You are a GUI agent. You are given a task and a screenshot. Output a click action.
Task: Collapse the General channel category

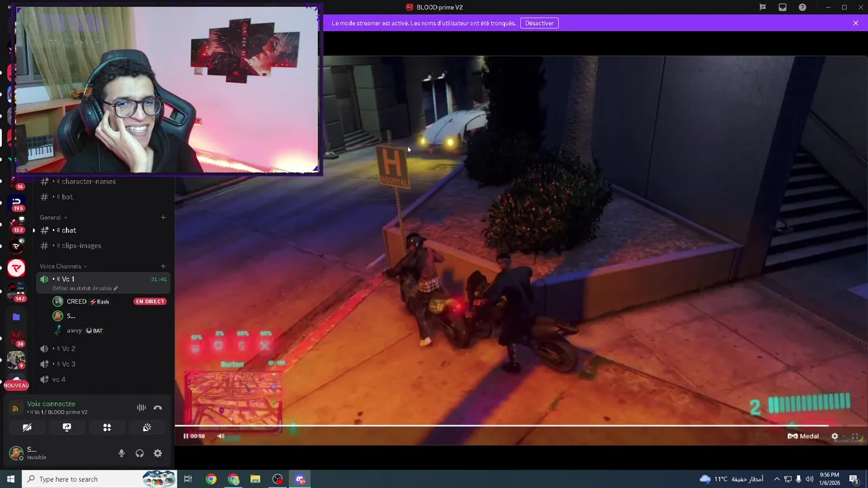[x=54, y=218]
